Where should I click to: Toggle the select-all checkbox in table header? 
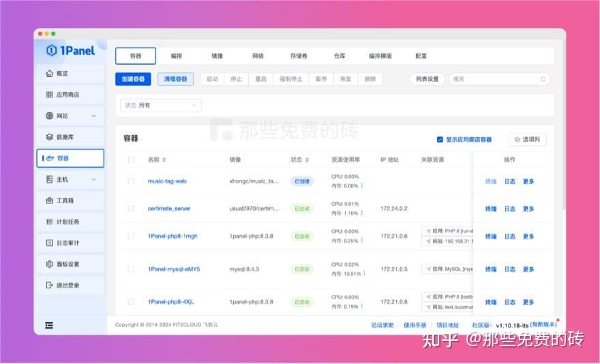coord(131,160)
